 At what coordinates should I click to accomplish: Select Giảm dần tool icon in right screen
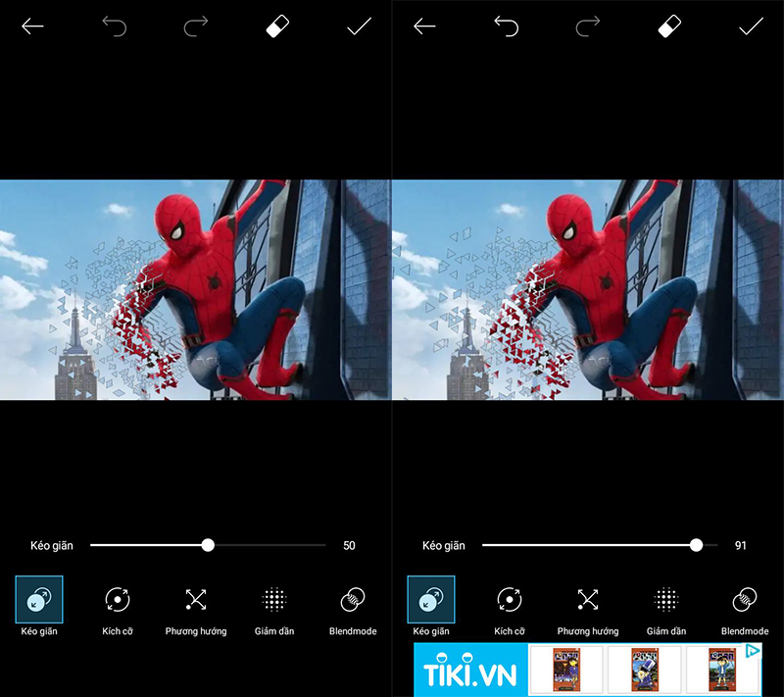pyautogui.click(x=666, y=599)
